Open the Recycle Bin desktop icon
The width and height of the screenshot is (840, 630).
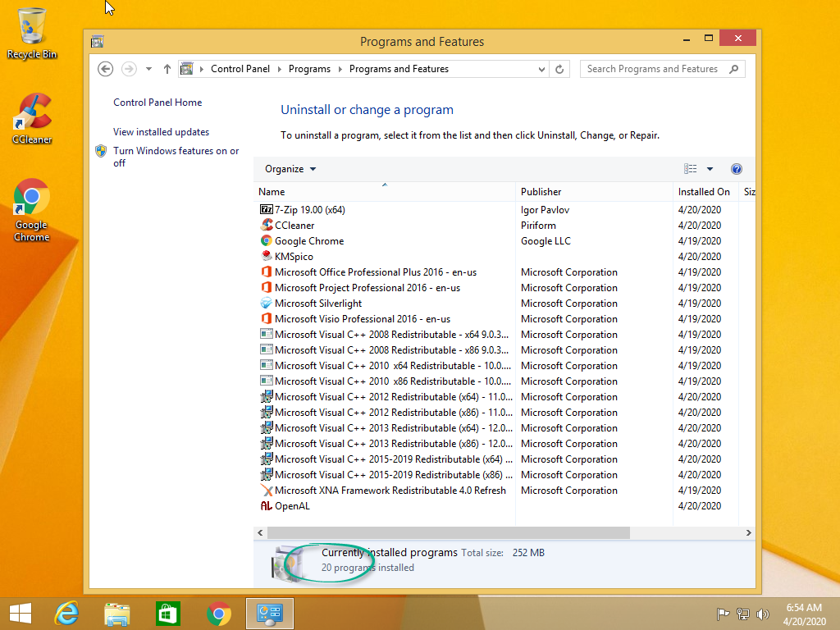32,33
